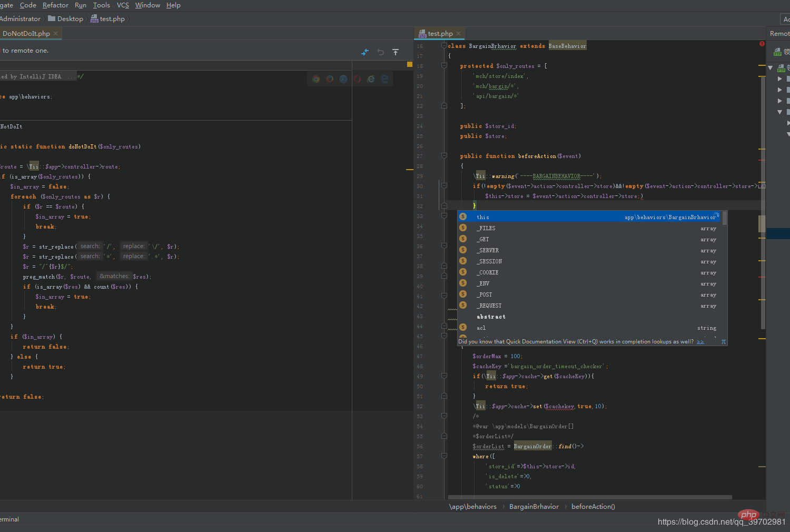Select the _SESSION completion suggestion
Viewport: 790px width, 532px height.
[x=589, y=261]
